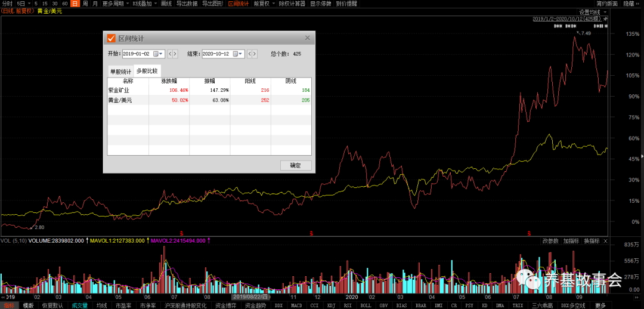Select the 三六乖离 indicator tab
This screenshot has width=644, height=309.
click(x=543, y=305)
